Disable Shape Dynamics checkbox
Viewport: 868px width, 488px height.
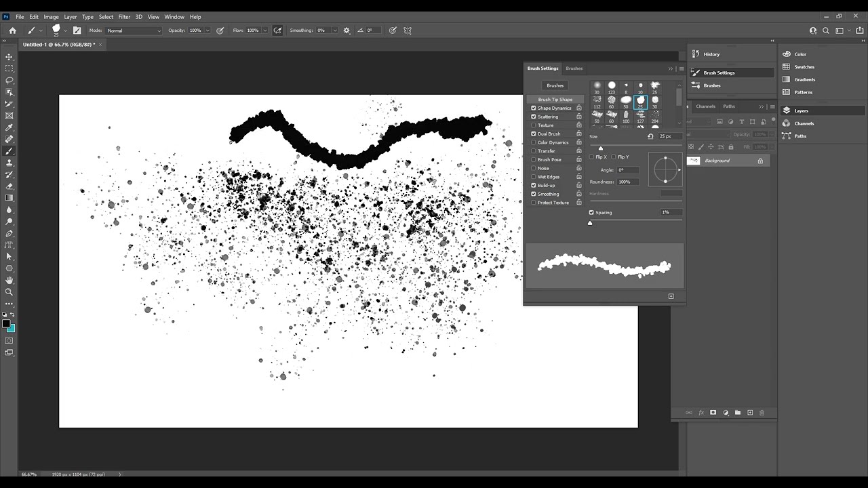pos(534,108)
